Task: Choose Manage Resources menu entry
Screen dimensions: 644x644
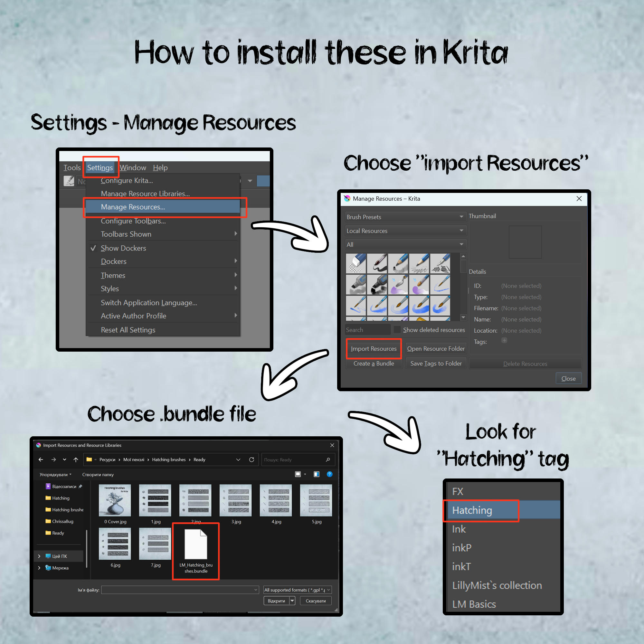Action: pyautogui.click(x=133, y=207)
